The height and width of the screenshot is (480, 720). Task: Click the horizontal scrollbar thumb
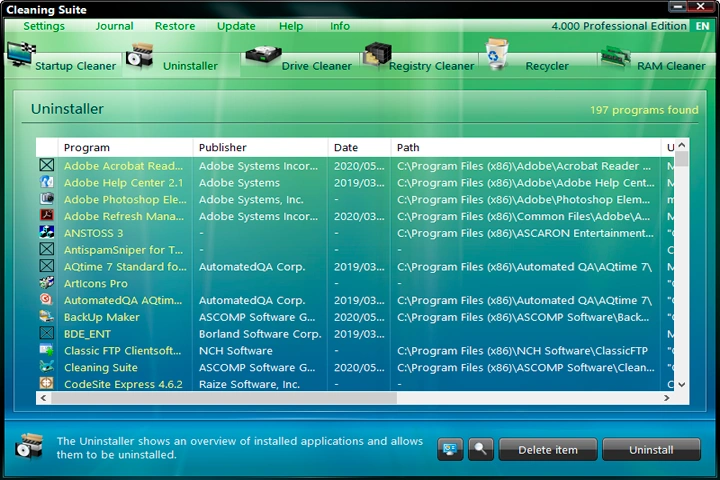coord(224,398)
